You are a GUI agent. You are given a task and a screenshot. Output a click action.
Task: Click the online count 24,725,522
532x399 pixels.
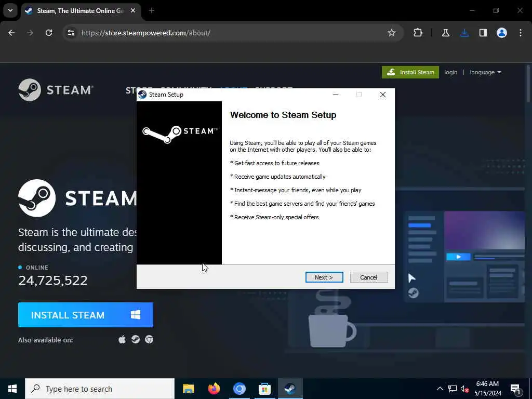pyautogui.click(x=53, y=280)
